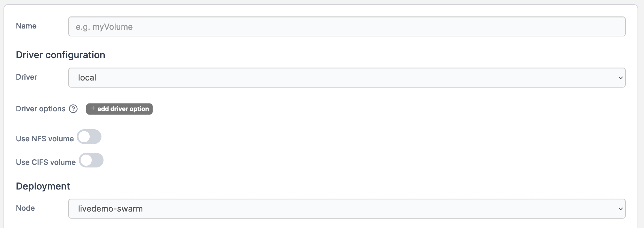Click the Driver options label text
Viewport: 644px width, 228px height.
[41, 109]
